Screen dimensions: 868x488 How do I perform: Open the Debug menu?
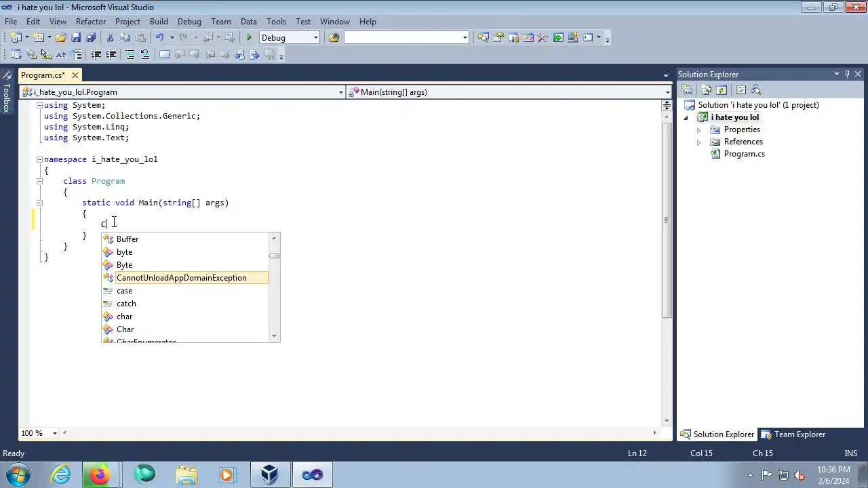point(189,22)
